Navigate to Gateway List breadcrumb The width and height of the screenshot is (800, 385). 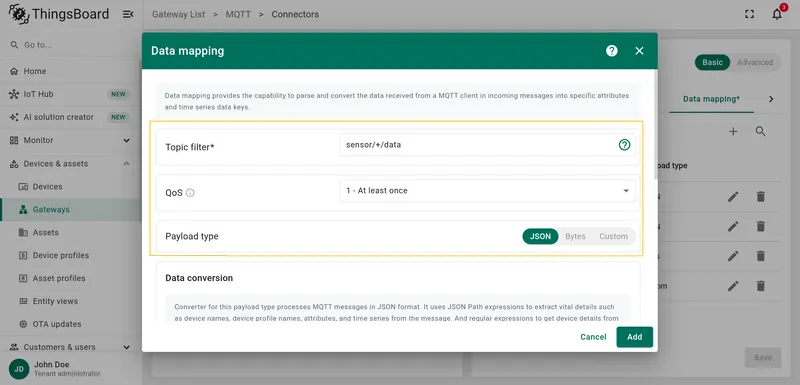pos(179,14)
